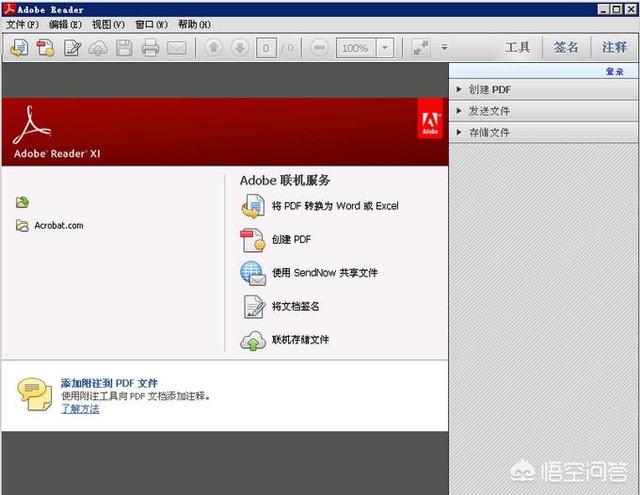Click the Print toolbar icon
Image resolution: width=640 pixels, height=495 pixels.
point(150,48)
